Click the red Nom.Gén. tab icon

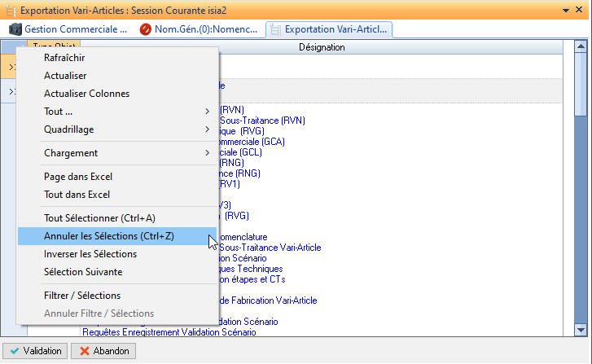[146, 29]
